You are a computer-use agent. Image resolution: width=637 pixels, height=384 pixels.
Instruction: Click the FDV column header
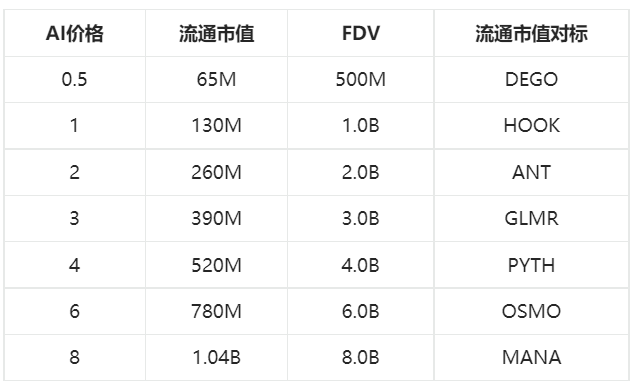(x=361, y=33)
